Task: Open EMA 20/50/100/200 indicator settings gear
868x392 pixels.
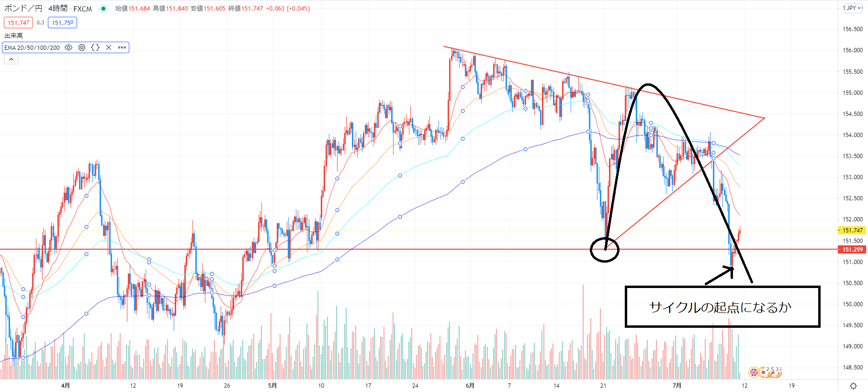Action: coord(82,47)
